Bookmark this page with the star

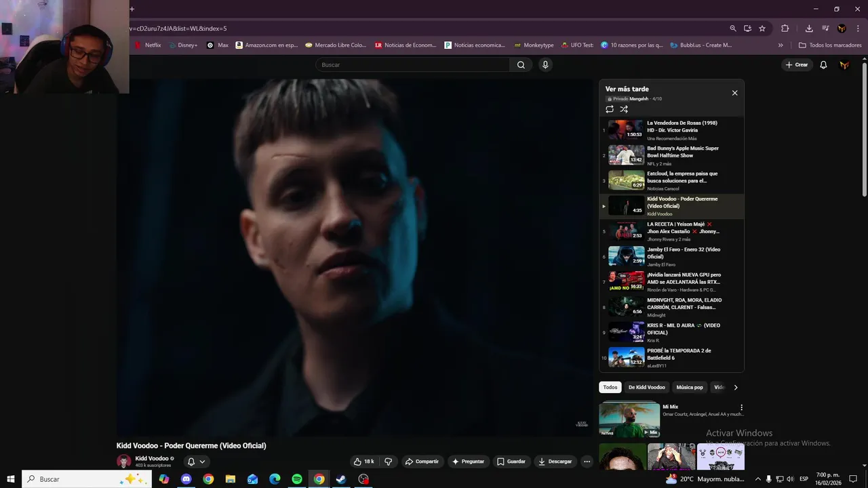click(x=762, y=28)
